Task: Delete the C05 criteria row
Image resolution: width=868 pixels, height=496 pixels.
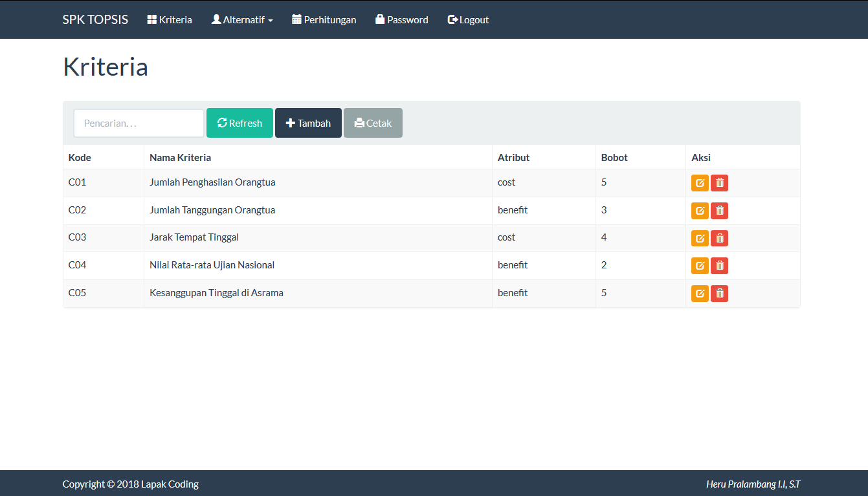Action: 719,294
